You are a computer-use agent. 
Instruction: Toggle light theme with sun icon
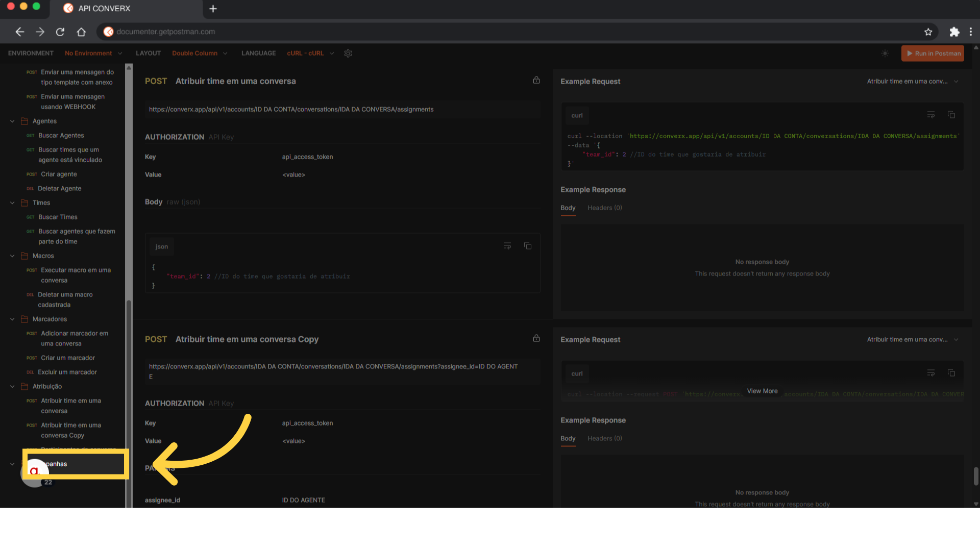(885, 53)
